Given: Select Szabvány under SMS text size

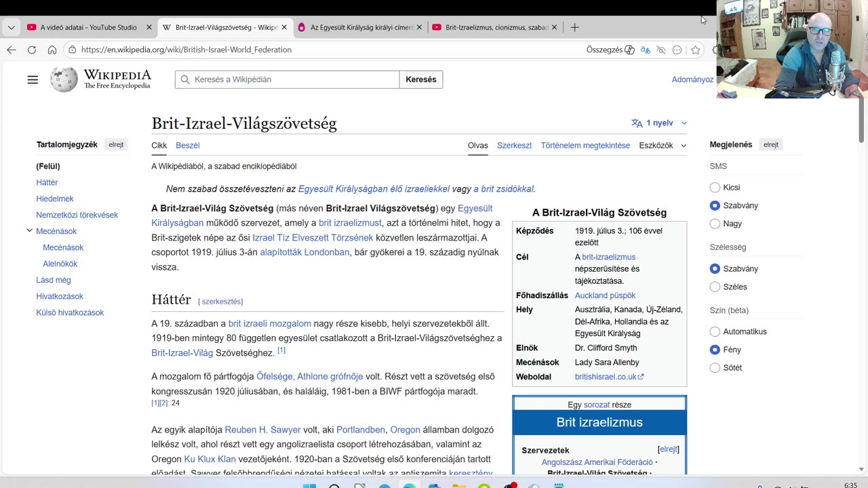Looking at the screenshot, I should click(x=715, y=205).
